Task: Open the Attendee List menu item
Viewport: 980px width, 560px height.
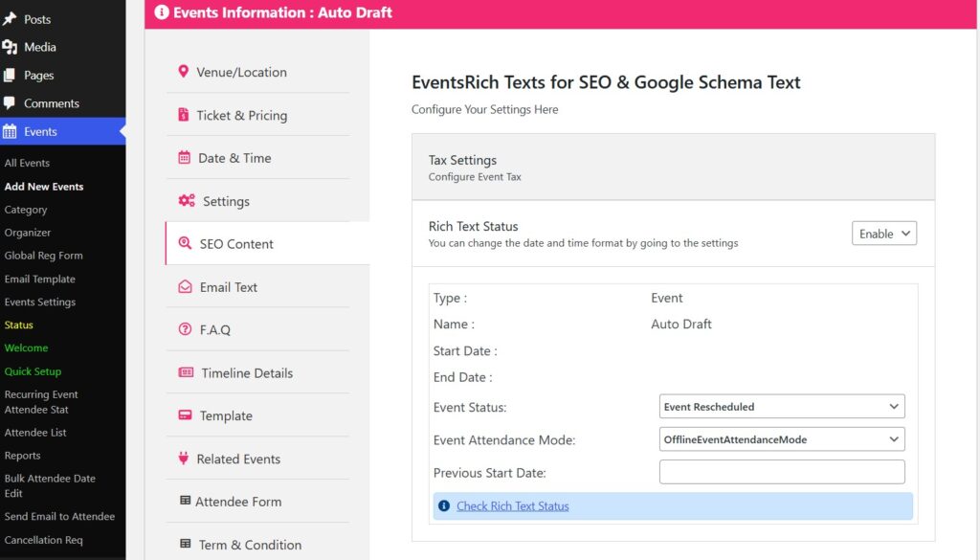Action: coord(35,433)
